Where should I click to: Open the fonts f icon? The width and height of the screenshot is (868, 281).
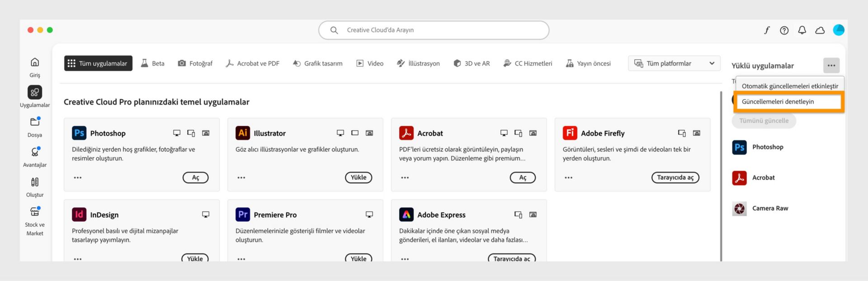(767, 30)
